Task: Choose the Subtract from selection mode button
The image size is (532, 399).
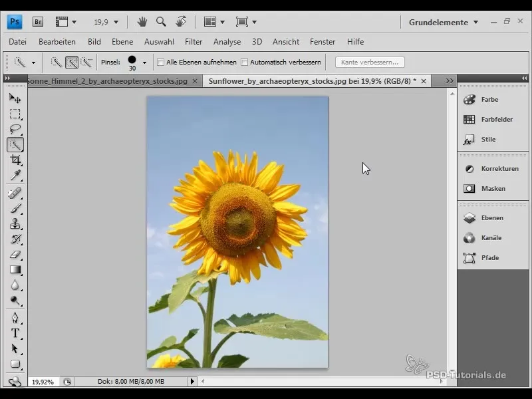Action: [87, 62]
